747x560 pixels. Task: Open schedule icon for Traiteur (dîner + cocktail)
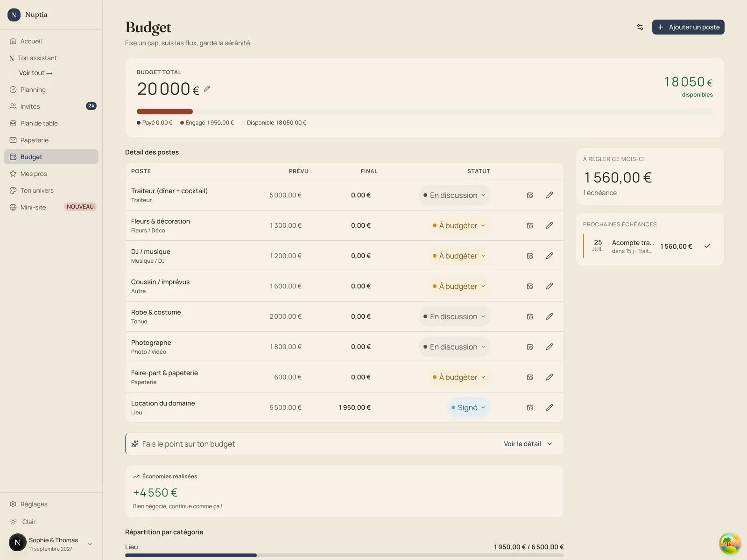(530, 195)
